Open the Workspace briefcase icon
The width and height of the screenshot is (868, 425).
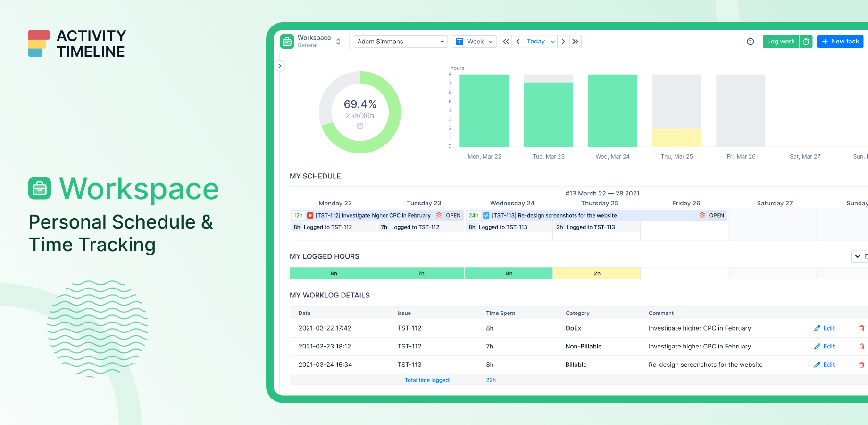[287, 42]
